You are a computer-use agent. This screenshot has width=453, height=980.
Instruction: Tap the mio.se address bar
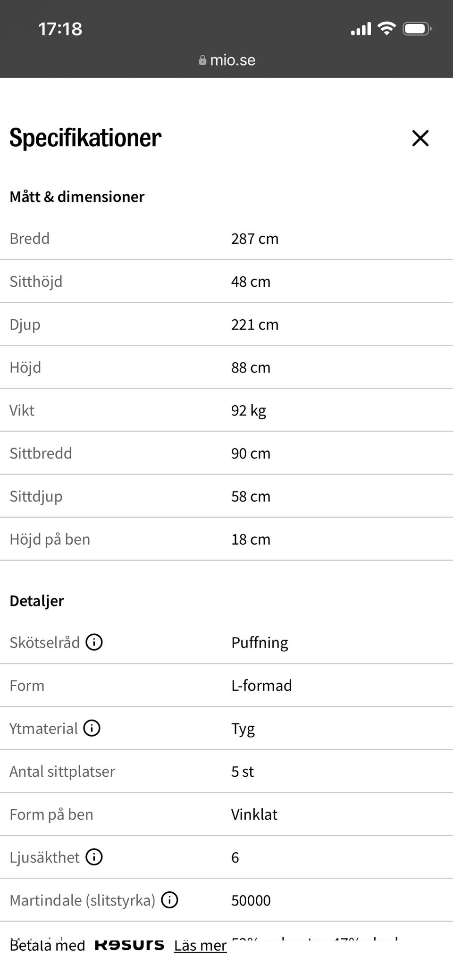(x=226, y=60)
